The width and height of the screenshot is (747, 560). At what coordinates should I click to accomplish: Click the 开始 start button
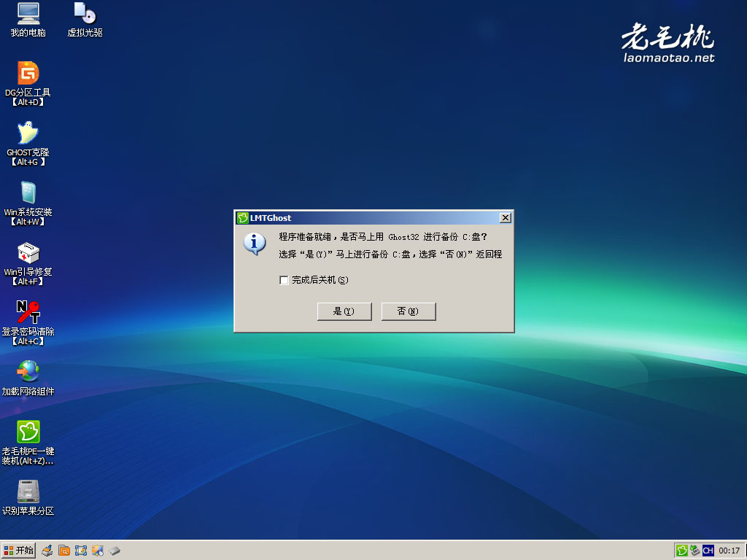tap(18, 551)
